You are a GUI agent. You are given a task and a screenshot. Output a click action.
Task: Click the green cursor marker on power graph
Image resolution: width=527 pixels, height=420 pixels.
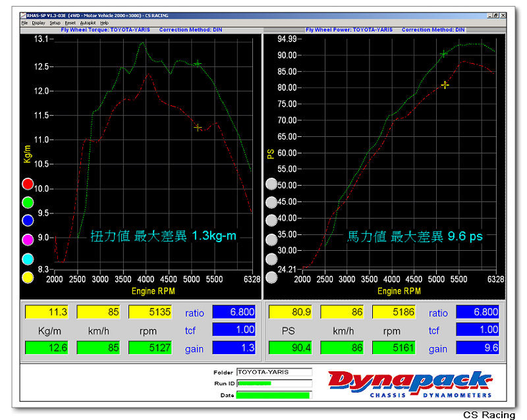click(x=443, y=54)
